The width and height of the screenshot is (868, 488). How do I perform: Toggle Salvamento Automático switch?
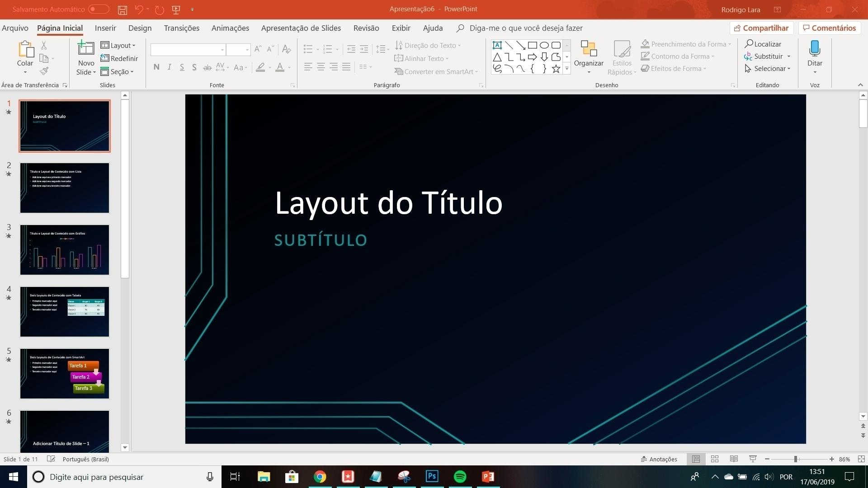click(x=99, y=9)
